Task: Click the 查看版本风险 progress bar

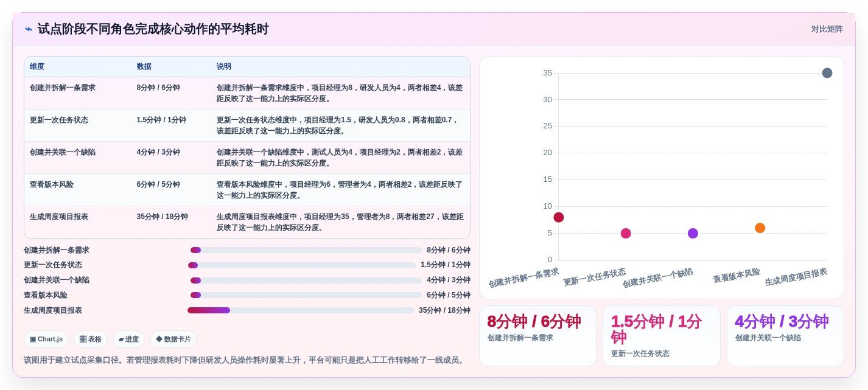Action: [306, 295]
